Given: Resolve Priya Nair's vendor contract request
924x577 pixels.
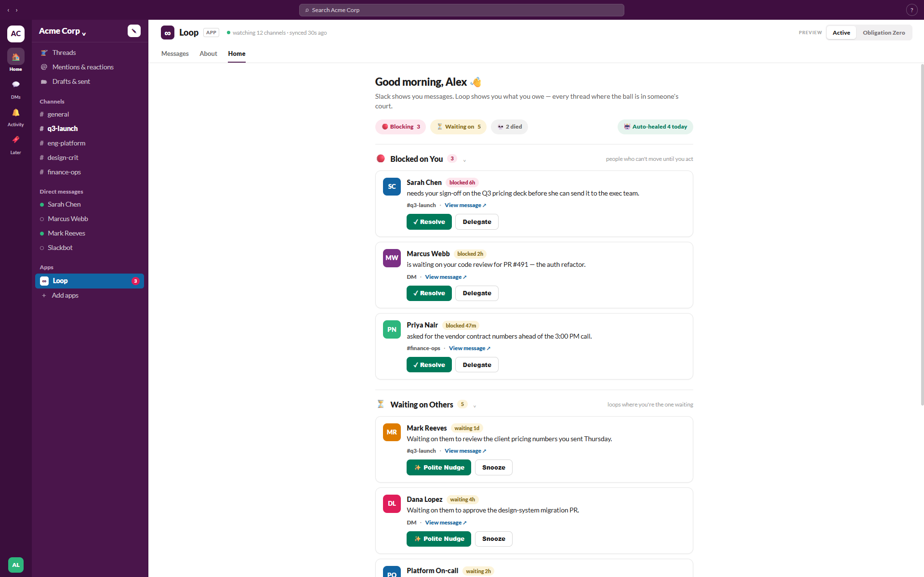Looking at the screenshot, I should click(429, 365).
